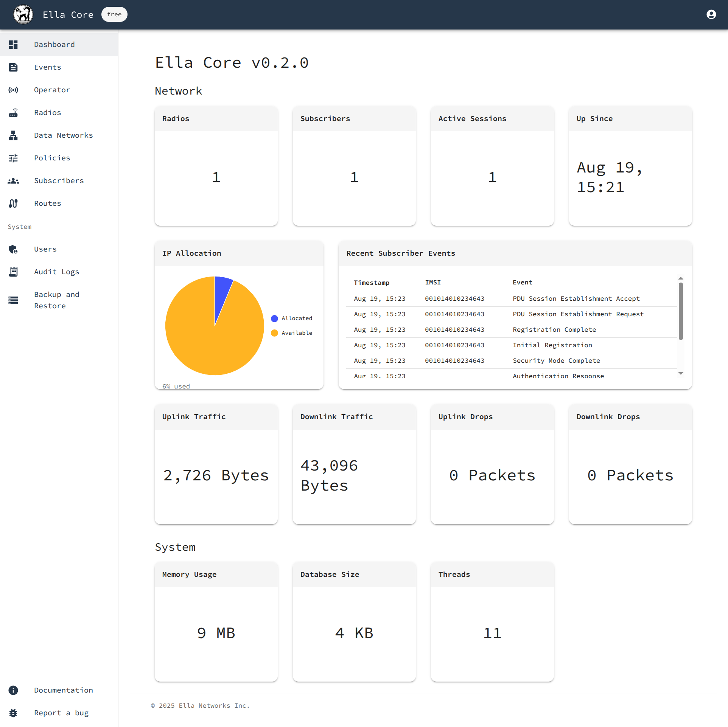Click the Audit Logs list icon

(13, 272)
